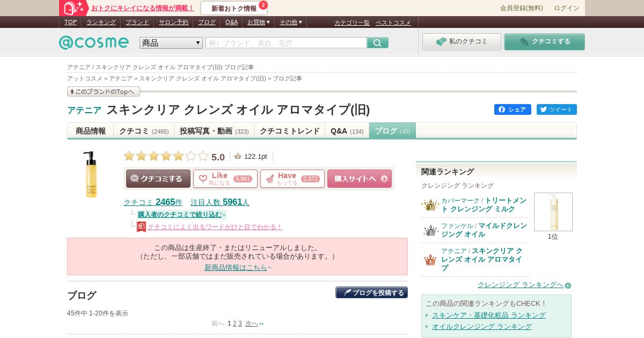The height and width of the screenshot is (338, 644).
Task: Click ブログを投稿する button
Action: 371,292
